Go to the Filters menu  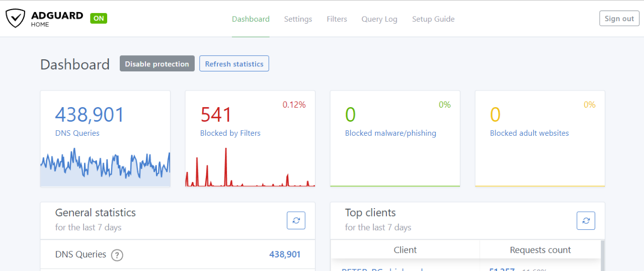[x=337, y=19]
